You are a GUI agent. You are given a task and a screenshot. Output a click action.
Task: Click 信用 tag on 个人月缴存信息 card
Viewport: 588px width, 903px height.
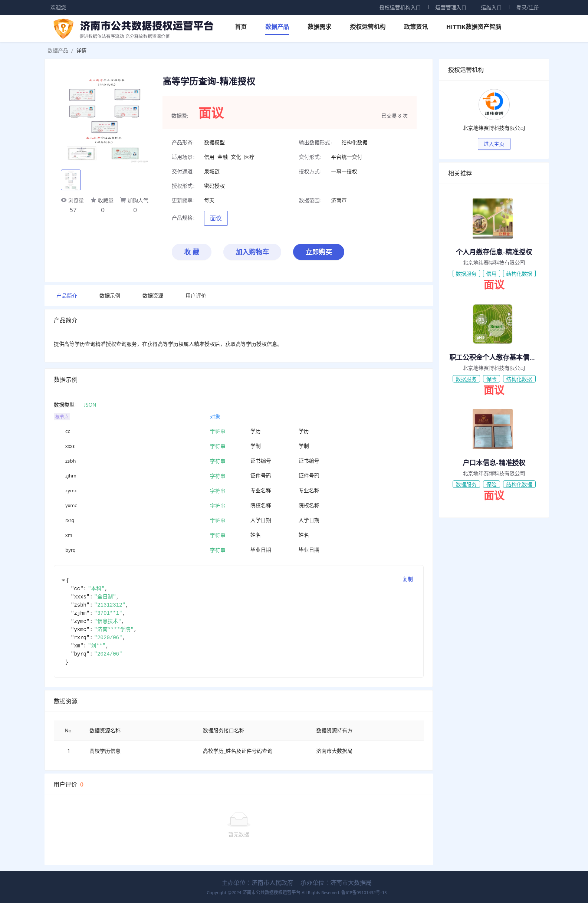[x=491, y=273]
